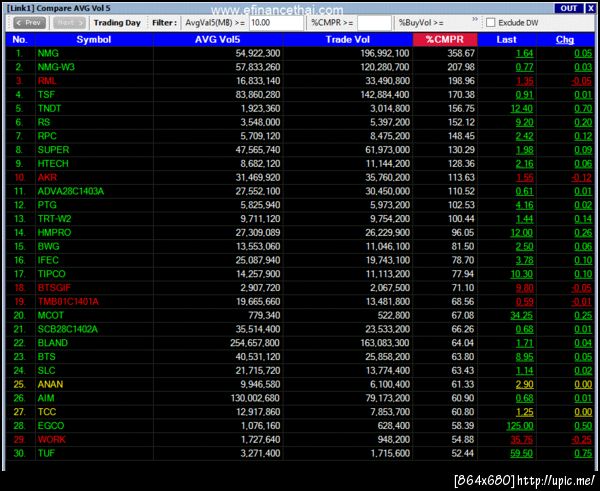Select symbol TCC
Screen dimensions: 600x491
[47, 412]
